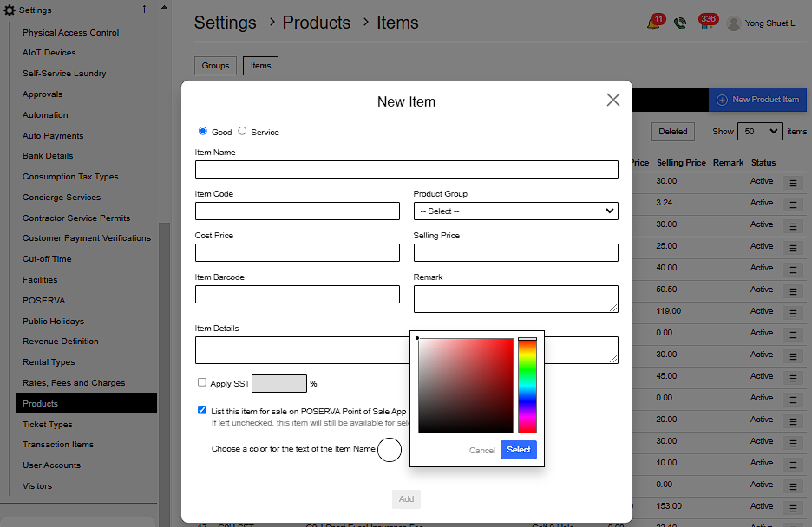This screenshot has height=527, width=812.
Task: Click the notification bell icon
Action: click(653, 24)
